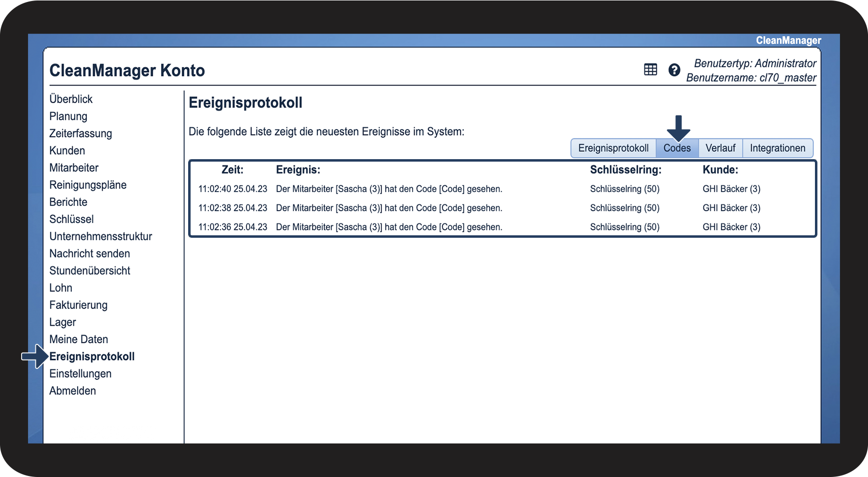Open Planung from the sidebar
Viewport: 868px width, 477px height.
tap(68, 116)
